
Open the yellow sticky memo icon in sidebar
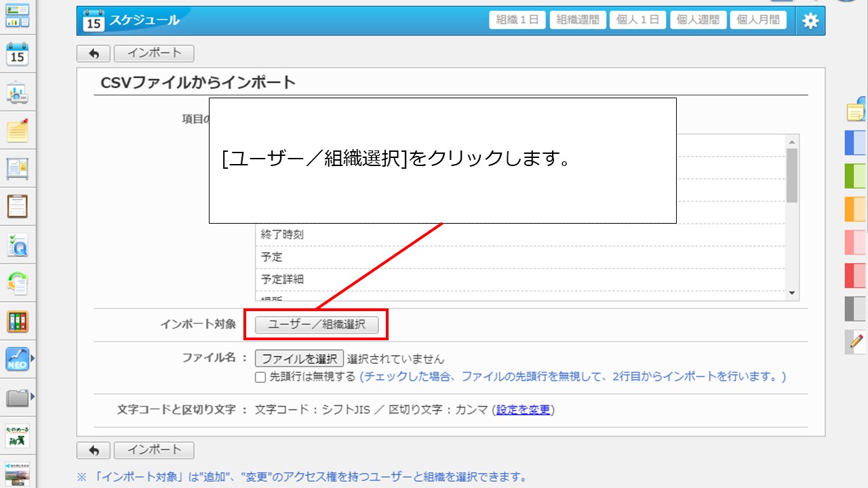[18, 130]
